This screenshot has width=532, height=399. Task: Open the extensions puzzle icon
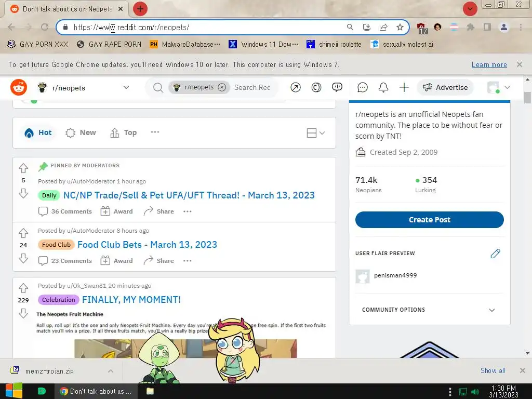coord(471,27)
